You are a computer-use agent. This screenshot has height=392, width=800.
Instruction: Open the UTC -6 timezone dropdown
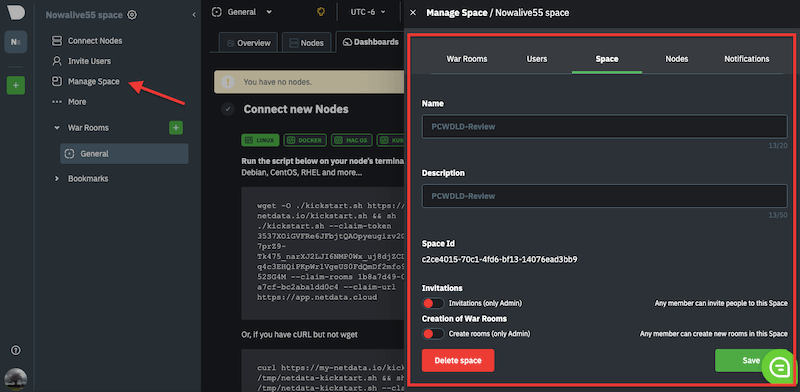coord(368,12)
